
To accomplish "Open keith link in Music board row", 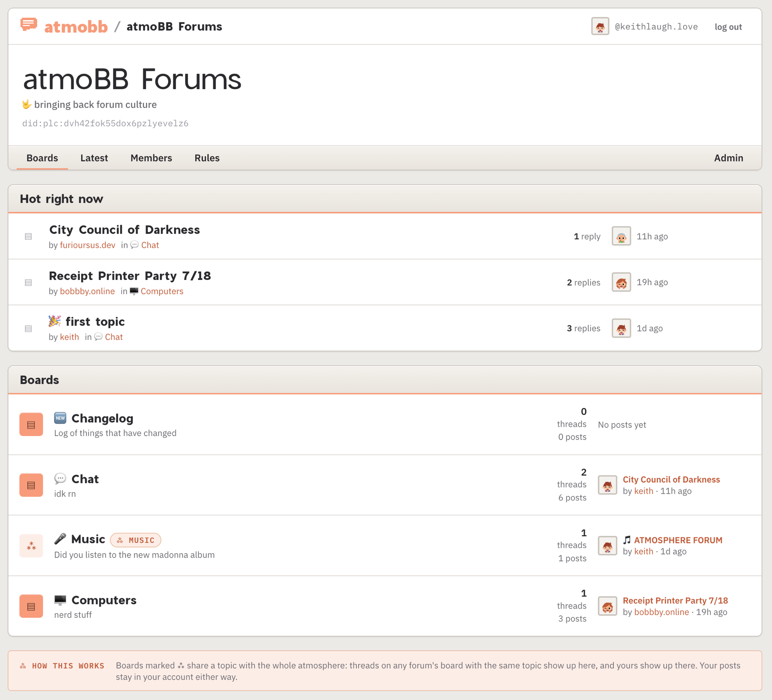I will coord(643,551).
